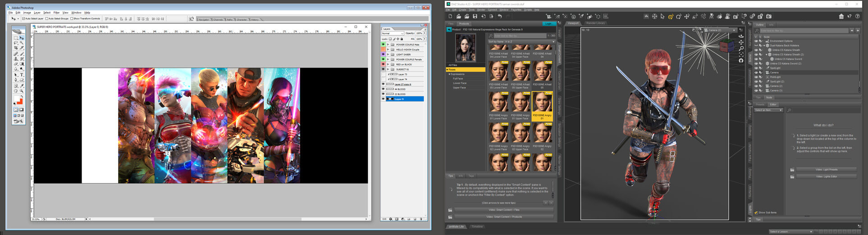
Task: Open the DAZ Help question mark icon
Action: click(x=858, y=17)
